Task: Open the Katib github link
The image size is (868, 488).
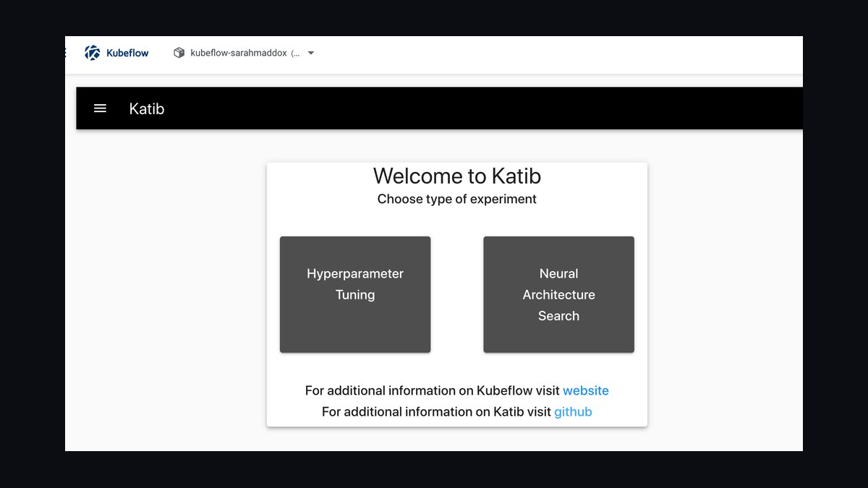Action: [x=573, y=411]
